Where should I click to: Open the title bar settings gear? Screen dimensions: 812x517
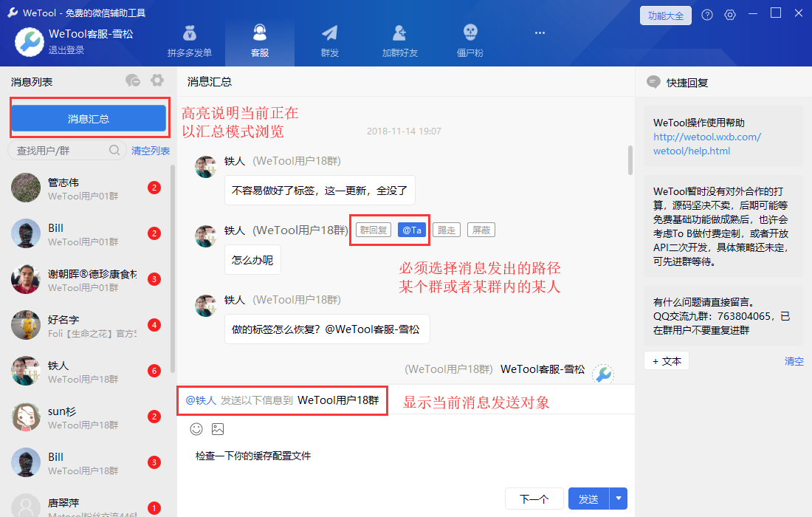pyautogui.click(x=730, y=15)
